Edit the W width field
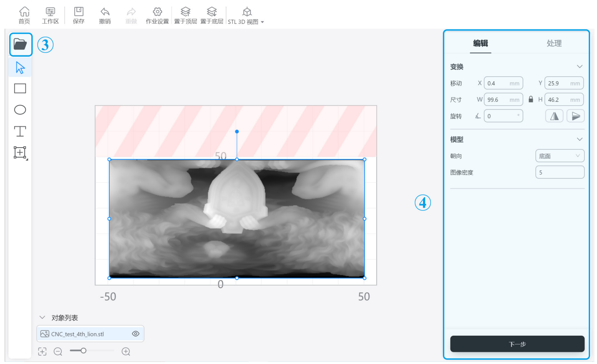This screenshot has height=364, width=597. 503,100
